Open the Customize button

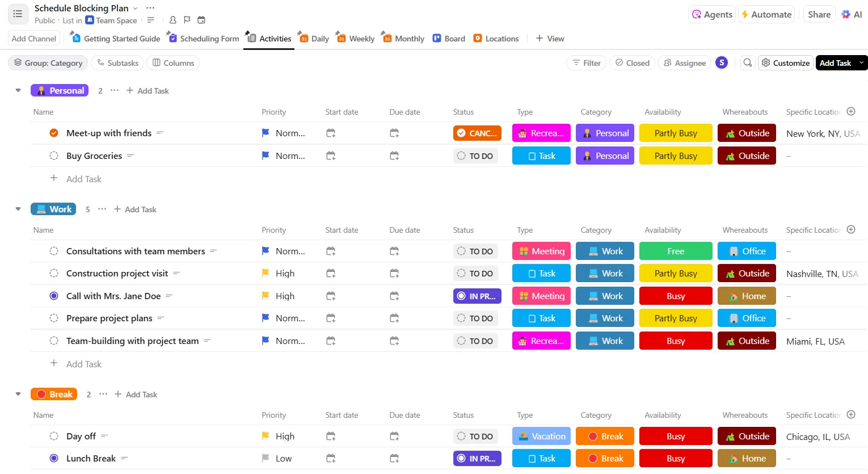(x=786, y=63)
